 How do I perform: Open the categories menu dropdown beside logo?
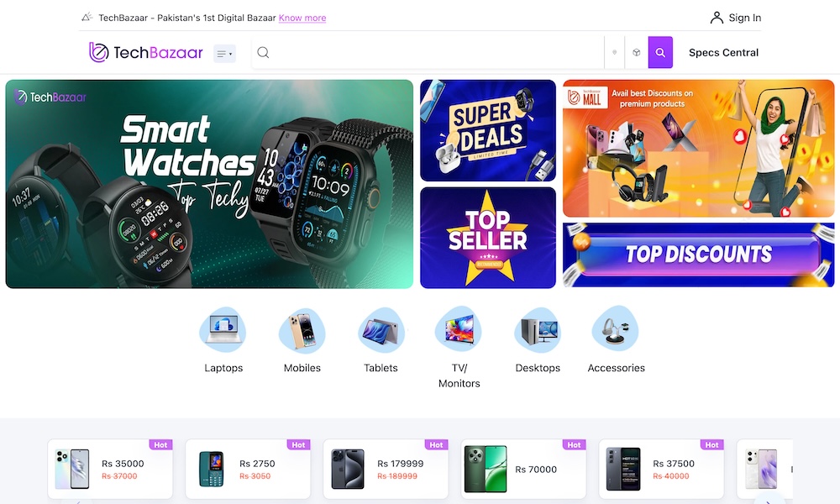click(x=224, y=54)
